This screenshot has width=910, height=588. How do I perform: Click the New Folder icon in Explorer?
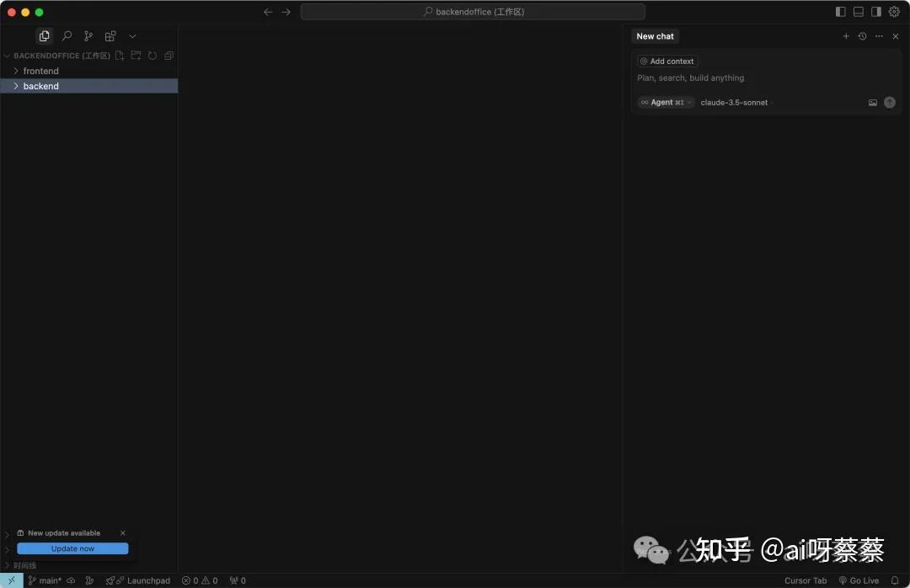click(136, 56)
